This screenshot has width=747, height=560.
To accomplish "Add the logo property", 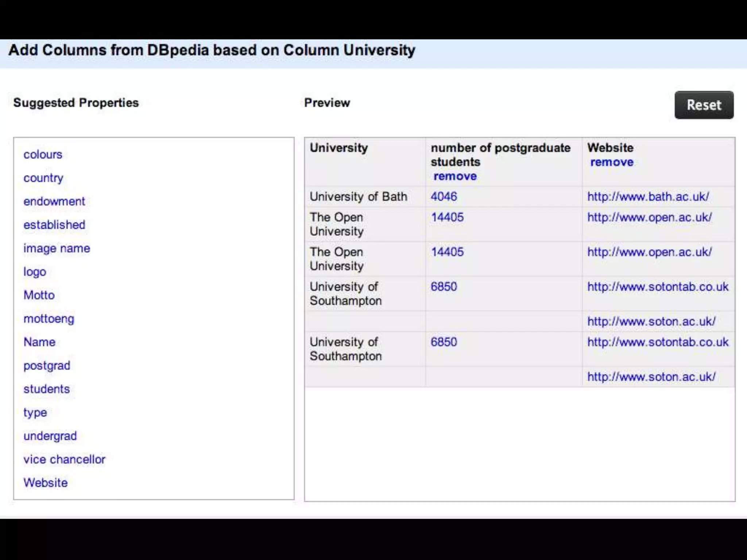I will 35,272.
